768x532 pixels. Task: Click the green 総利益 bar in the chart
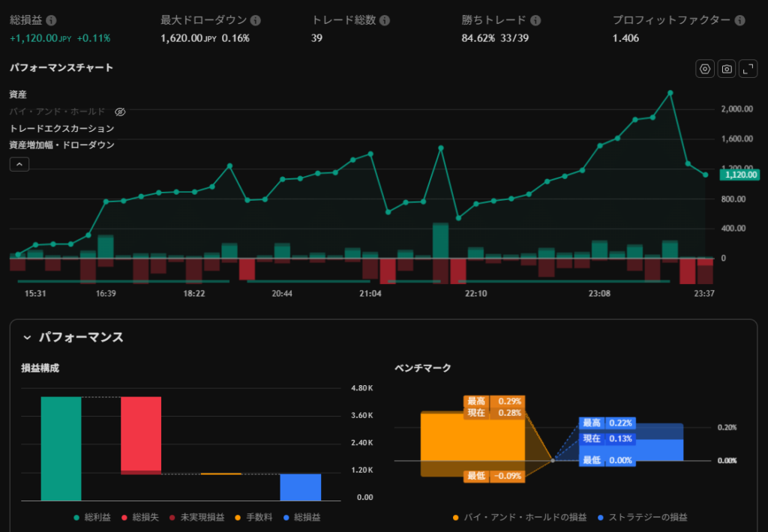pos(61,448)
